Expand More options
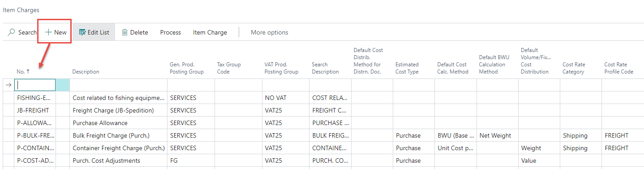644x169 pixels. pos(270,32)
